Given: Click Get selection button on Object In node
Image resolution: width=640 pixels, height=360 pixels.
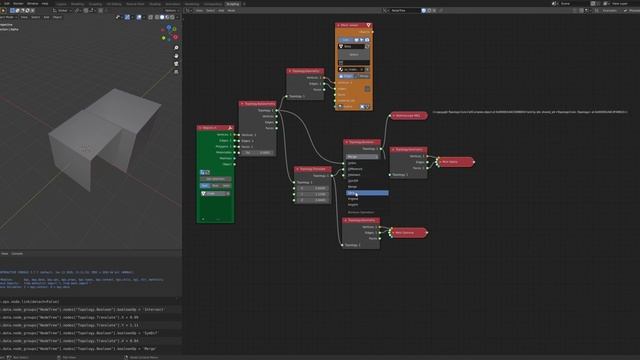Looking at the screenshot, I should (x=216, y=179).
